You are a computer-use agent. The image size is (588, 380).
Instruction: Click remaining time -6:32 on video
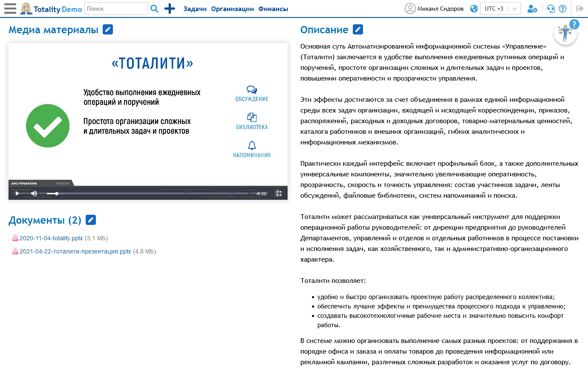(x=262, y=193)
